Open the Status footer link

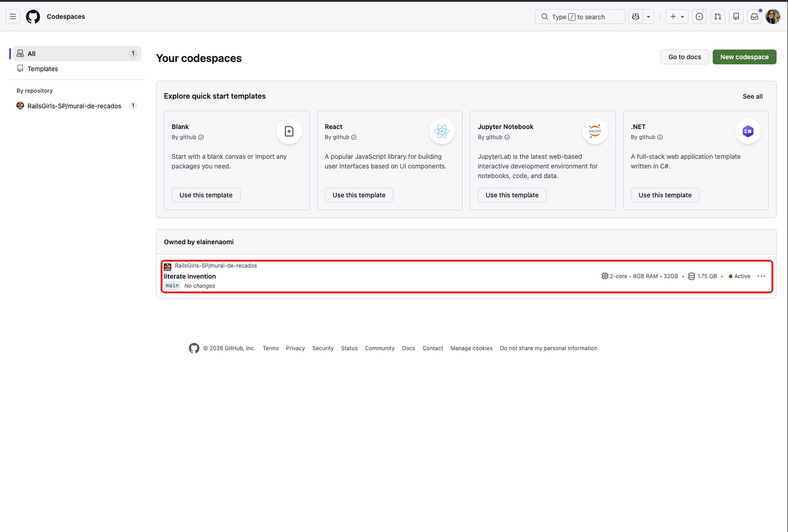tap(349, 349)
